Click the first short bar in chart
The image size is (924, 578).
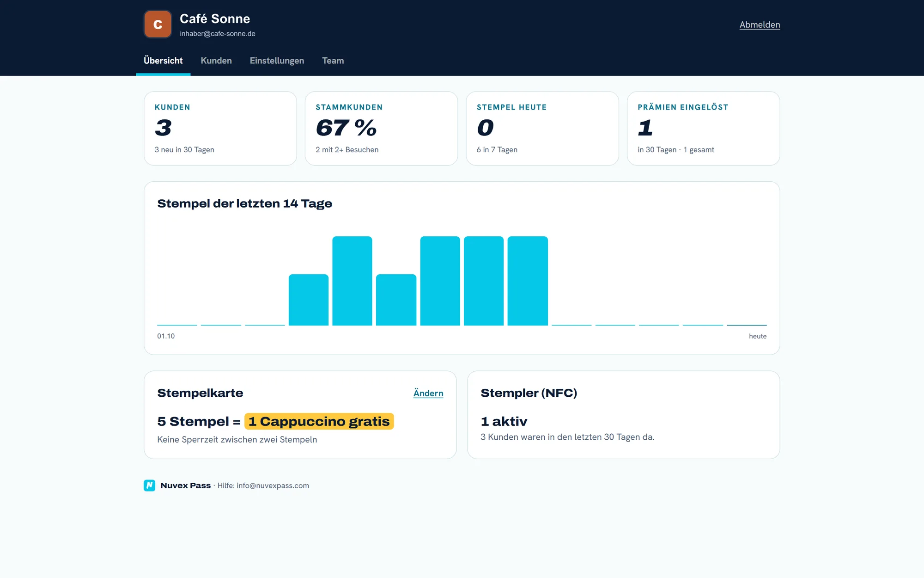click(309, 300)
